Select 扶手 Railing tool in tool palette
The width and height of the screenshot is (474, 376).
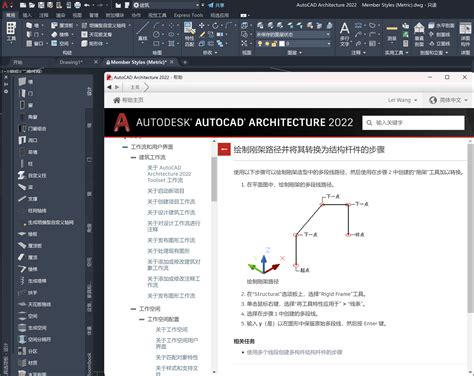click(28, 293)
